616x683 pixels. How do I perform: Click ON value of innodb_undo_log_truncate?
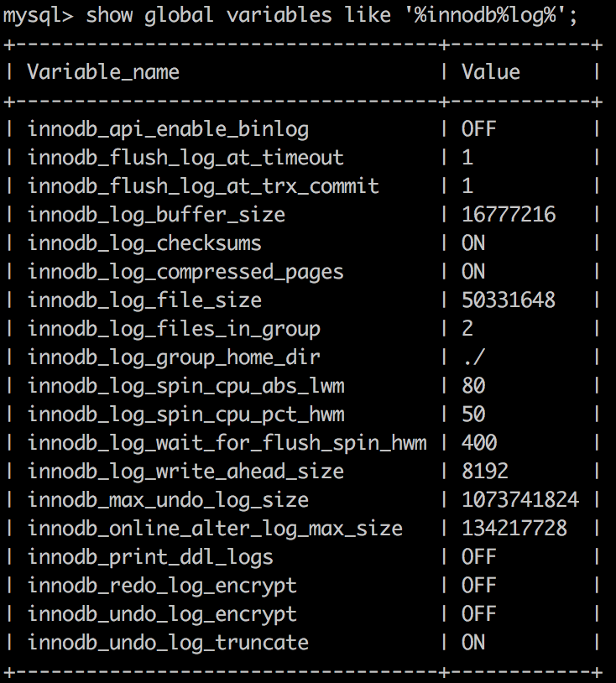coord(473,643)
